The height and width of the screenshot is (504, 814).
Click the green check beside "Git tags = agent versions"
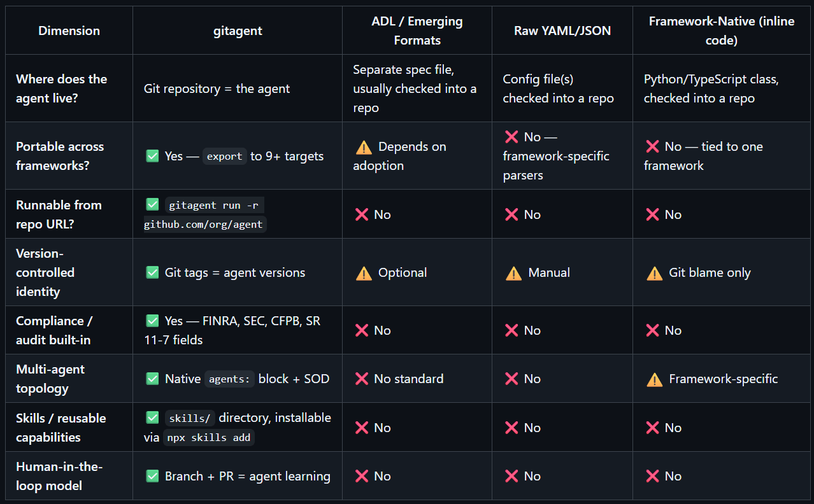[152, 272]
